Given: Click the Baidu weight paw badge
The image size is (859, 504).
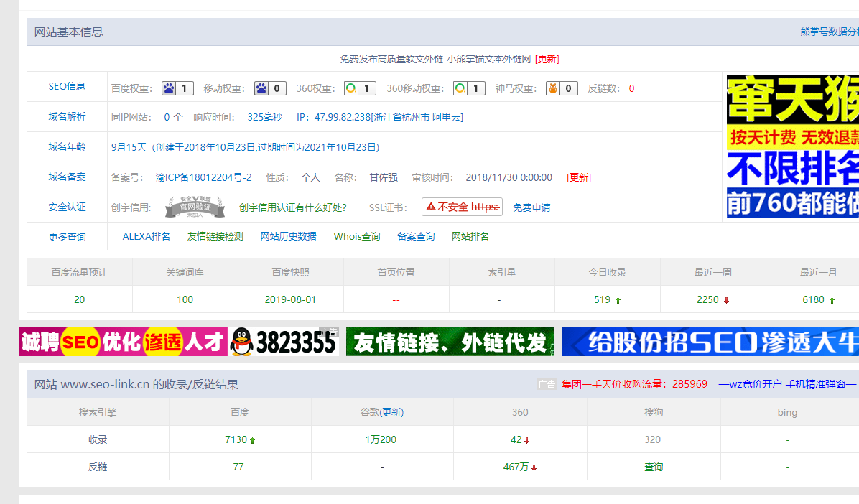Looking at the screenshot, I should (177, 88).
